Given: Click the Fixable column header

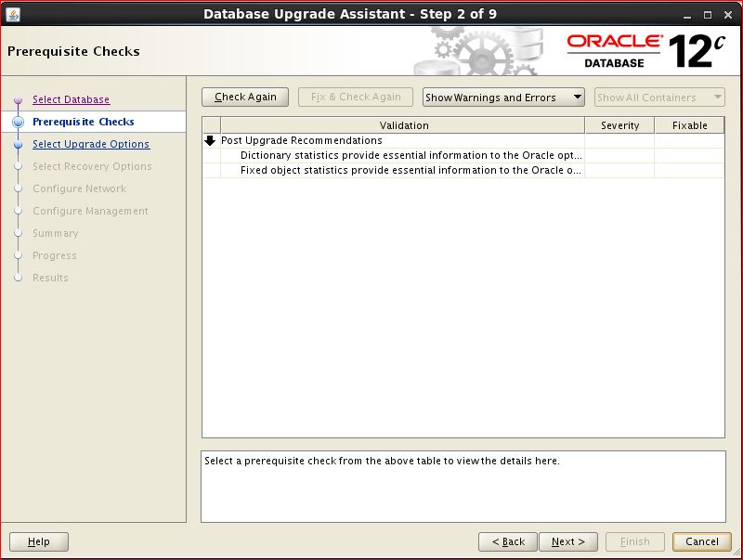Looking at the screenshot, I should click(x=689, y=125).
